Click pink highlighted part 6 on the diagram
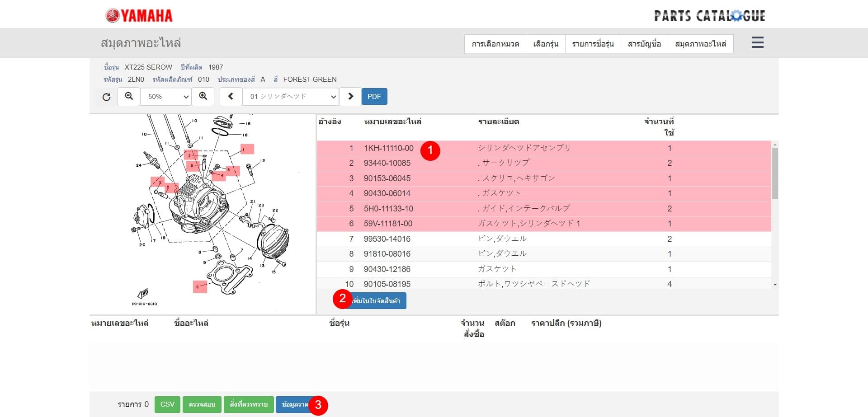Screen dimensions: 868x417 tap(199, 286)
